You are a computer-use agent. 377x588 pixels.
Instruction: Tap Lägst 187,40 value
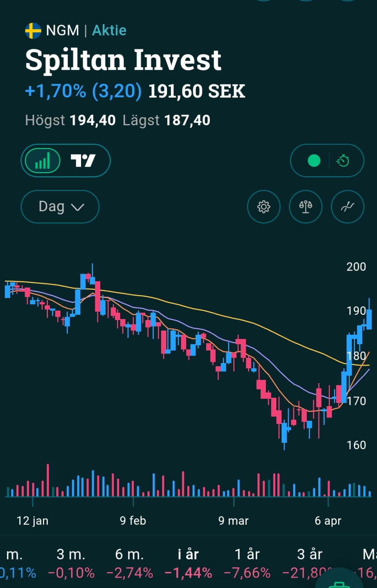tap(187, 120)
